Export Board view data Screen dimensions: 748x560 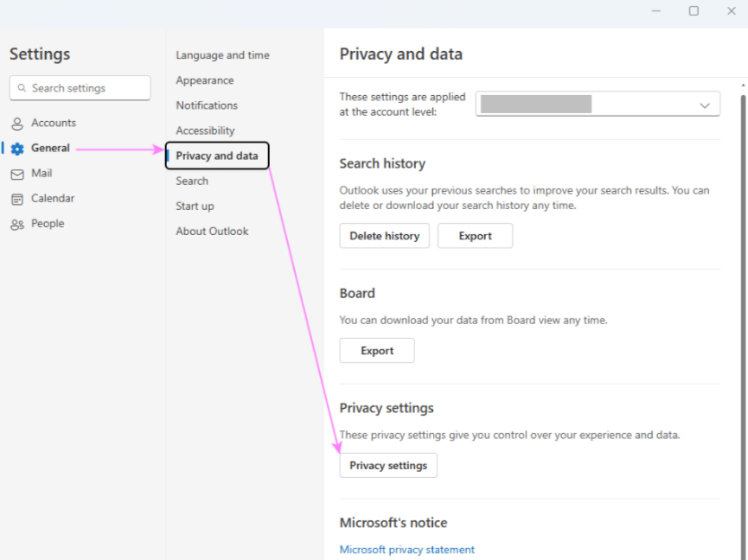tap(377, 351)
